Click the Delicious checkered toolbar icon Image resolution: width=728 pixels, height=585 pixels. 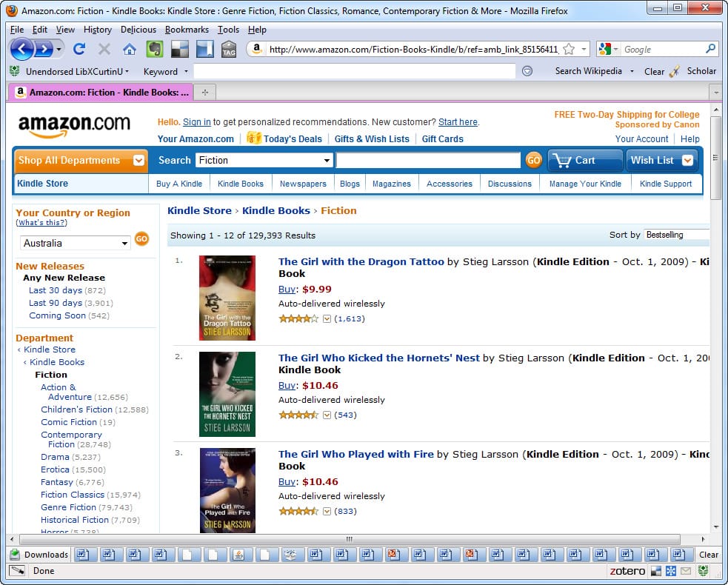pyautogui.click(x=180, y=49)
